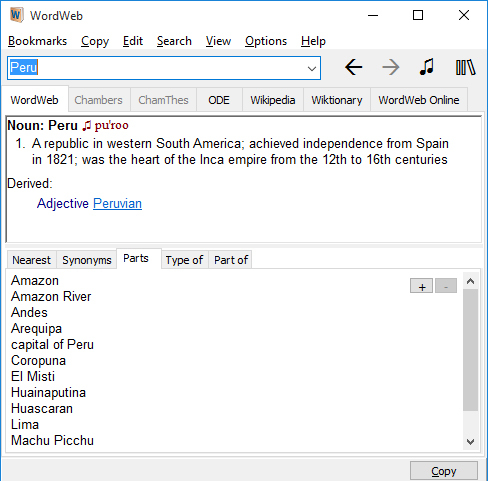Click the 'Noun: Peru' heading
Viewport: 488px width, 481px height.
coord(42,126)
